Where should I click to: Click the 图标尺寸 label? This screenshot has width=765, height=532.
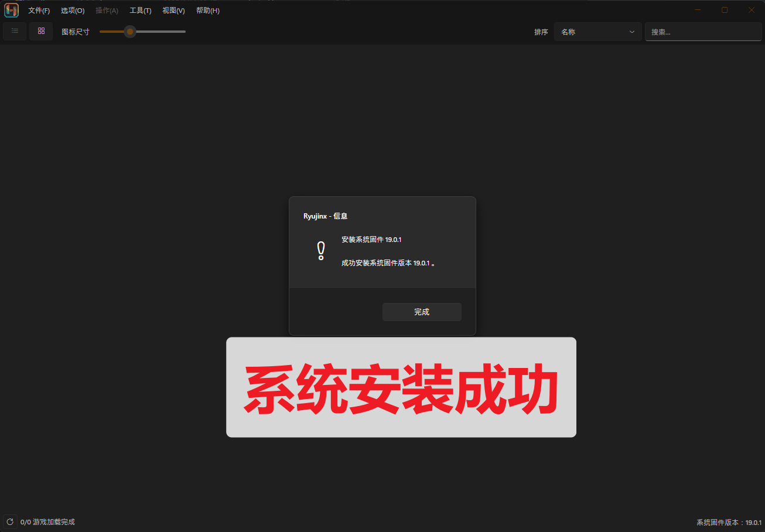(76, 32)
